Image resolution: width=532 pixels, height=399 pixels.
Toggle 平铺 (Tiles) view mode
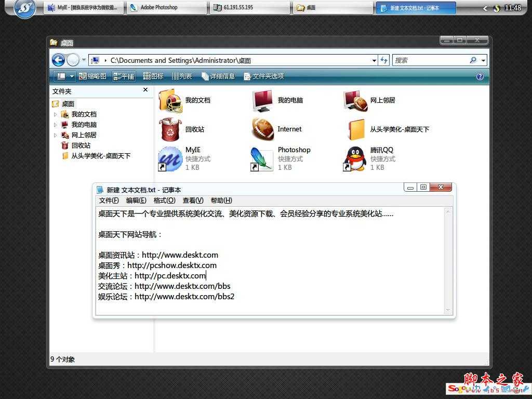point(124,76)
